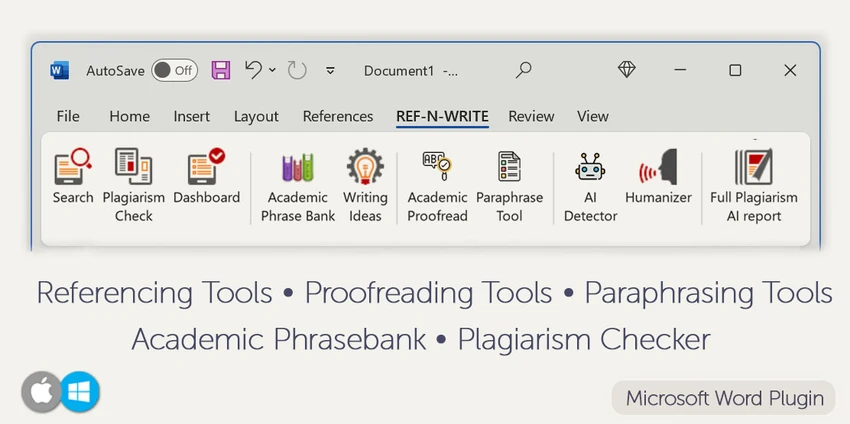Undo the last action

tap(254, 70)
